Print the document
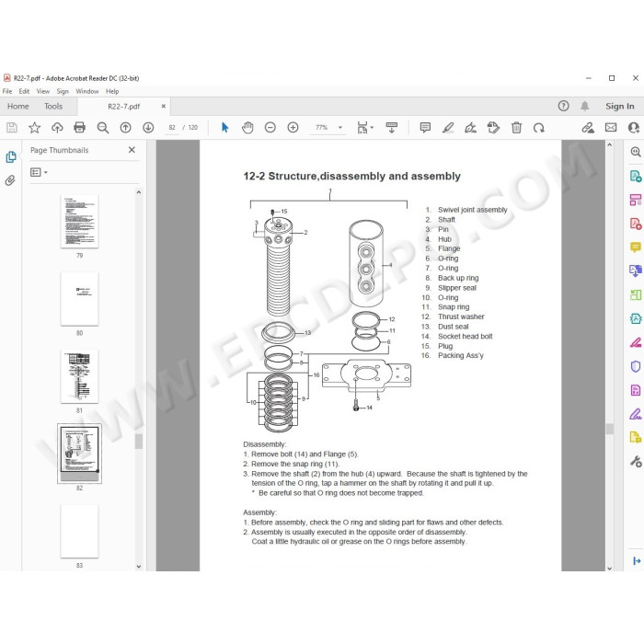Screen dimensions: 644x644 tap(80, 128)
